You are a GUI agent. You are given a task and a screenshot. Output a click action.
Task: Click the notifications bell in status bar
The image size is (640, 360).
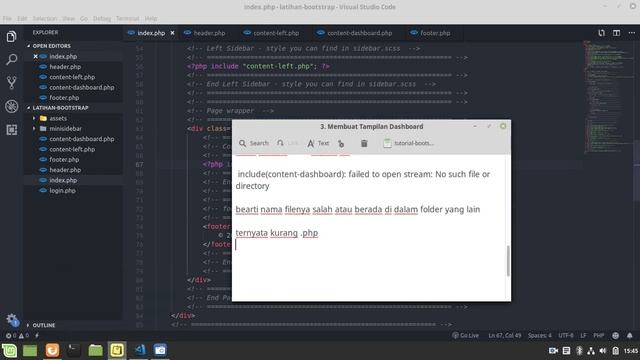[629, 336]
